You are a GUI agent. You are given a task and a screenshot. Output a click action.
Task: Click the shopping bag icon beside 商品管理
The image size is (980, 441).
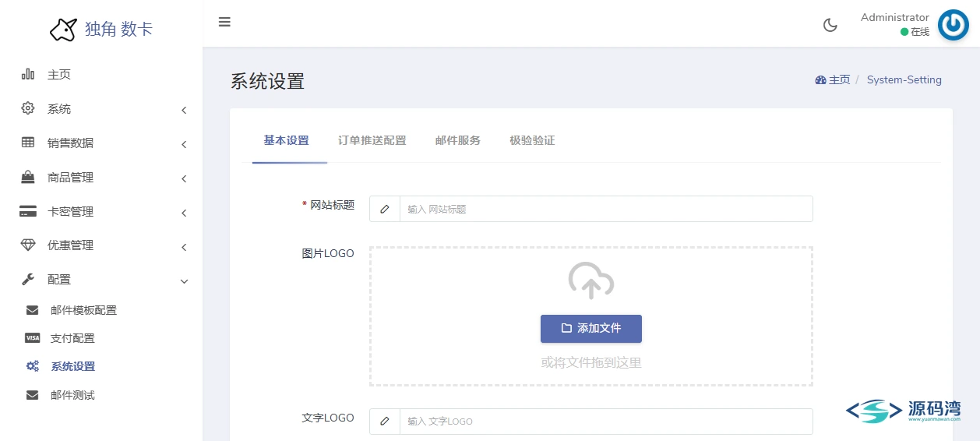point(28,177)
